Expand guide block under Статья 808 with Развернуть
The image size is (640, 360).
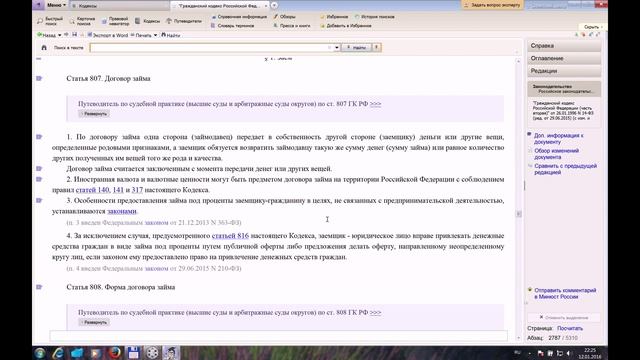(x=94, y=322)
